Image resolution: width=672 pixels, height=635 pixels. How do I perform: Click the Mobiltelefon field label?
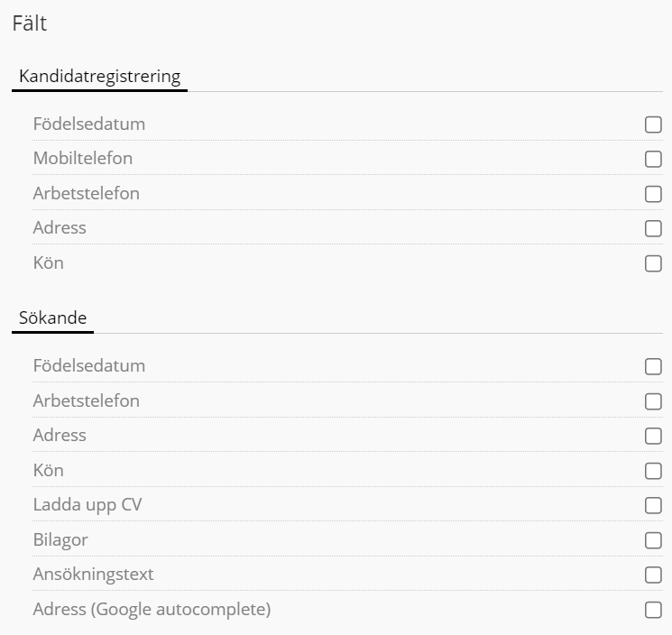click(83, 159)
